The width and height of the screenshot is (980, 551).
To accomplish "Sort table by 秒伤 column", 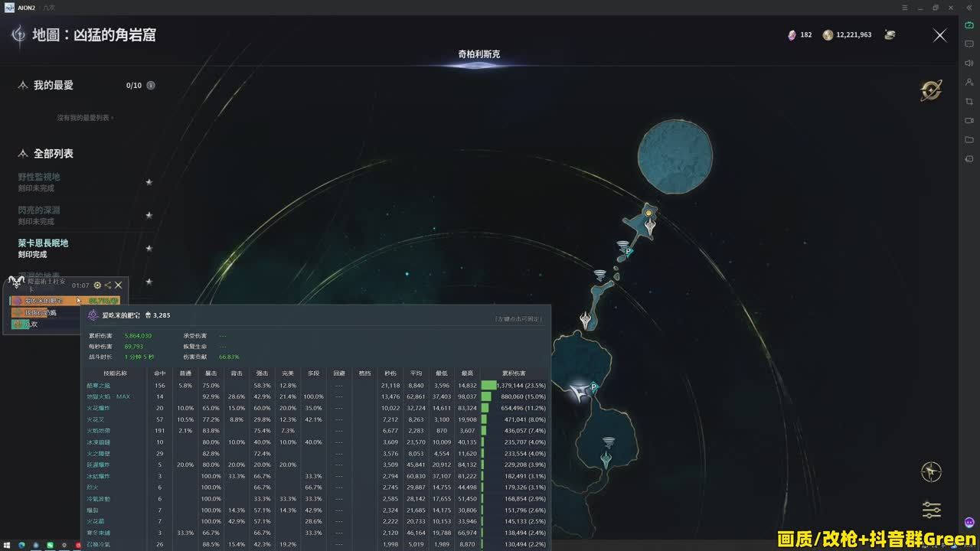I will pos(390,373).
